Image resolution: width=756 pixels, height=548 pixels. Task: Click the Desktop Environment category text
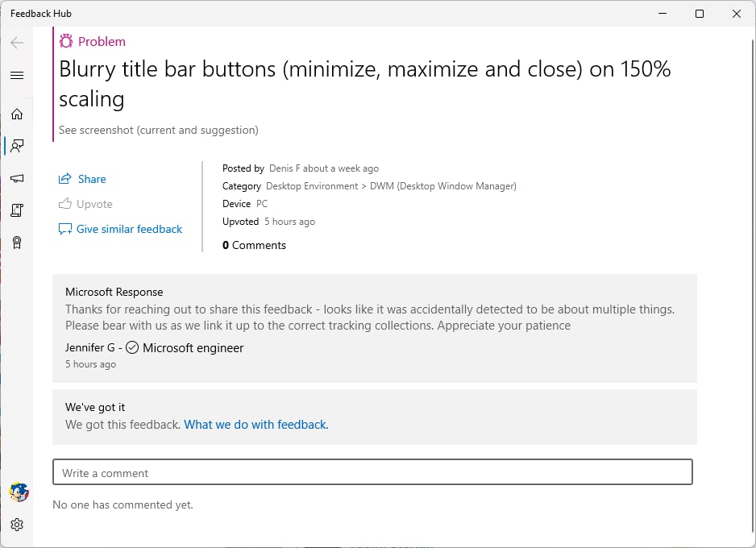point(312,186)
